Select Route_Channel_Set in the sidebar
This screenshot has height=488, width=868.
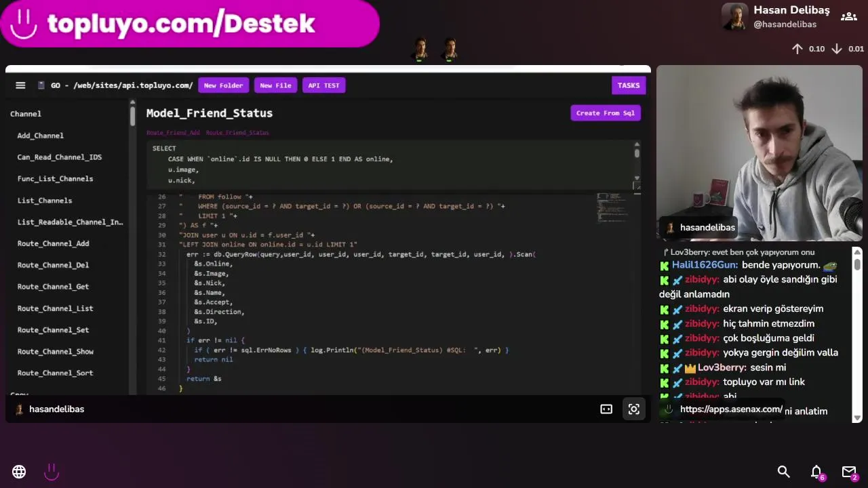point(53,330)
